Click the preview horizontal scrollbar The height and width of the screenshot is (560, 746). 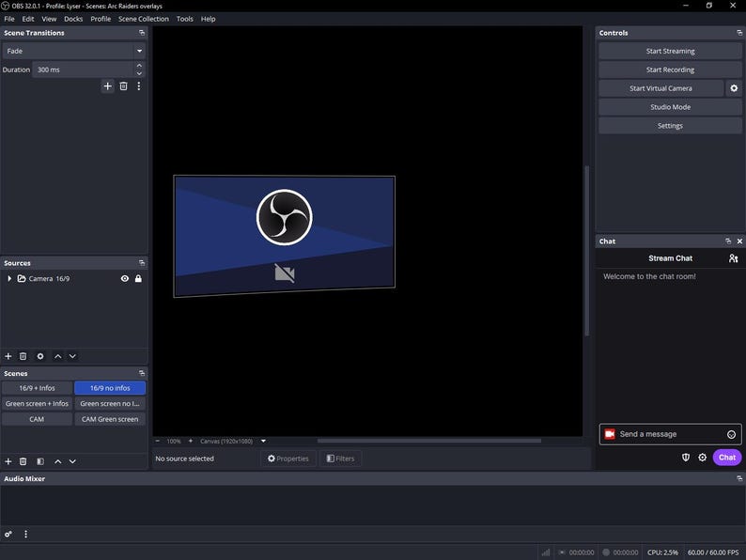(429, 441)
